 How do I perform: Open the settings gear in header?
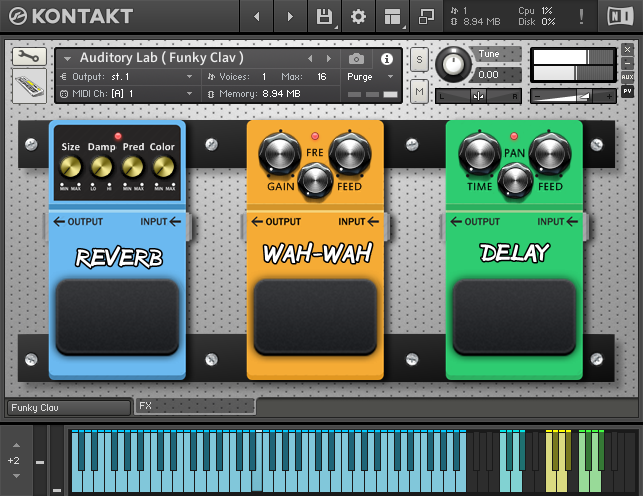pyautogui.click(x=357, y=16)
